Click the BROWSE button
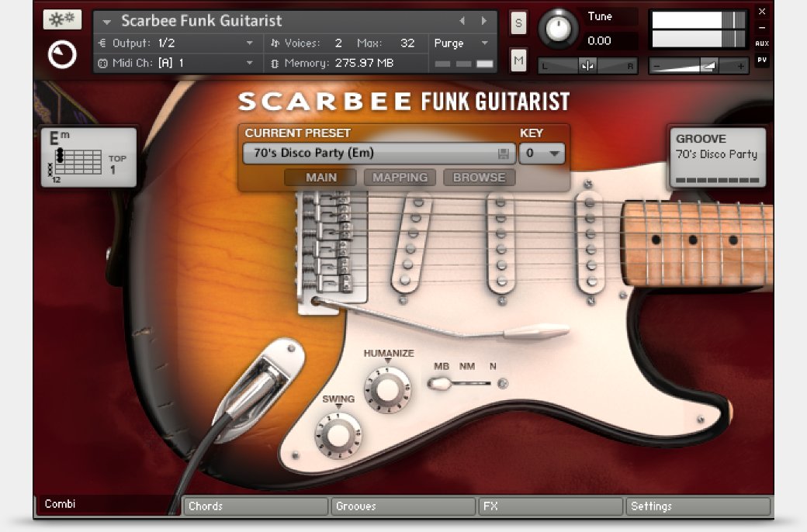Image resolution: width=807 pixels, height=532 pixels. [x=479, y=177]
